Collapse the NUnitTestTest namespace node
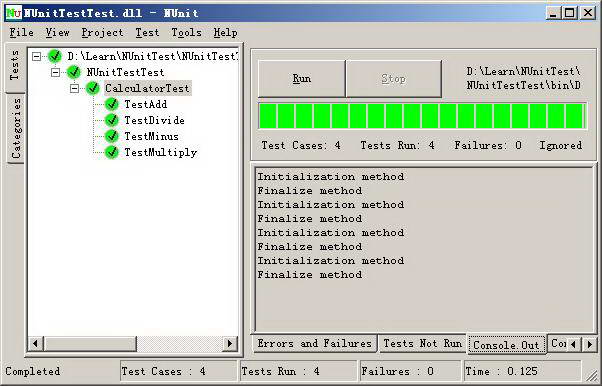This screenshot has width=602, height=386. pyautogui.click(x=56, y=72)
